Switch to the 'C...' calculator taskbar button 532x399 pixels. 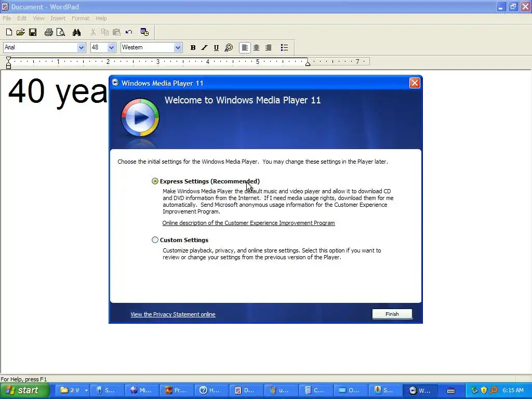click(x=316, y=391)
